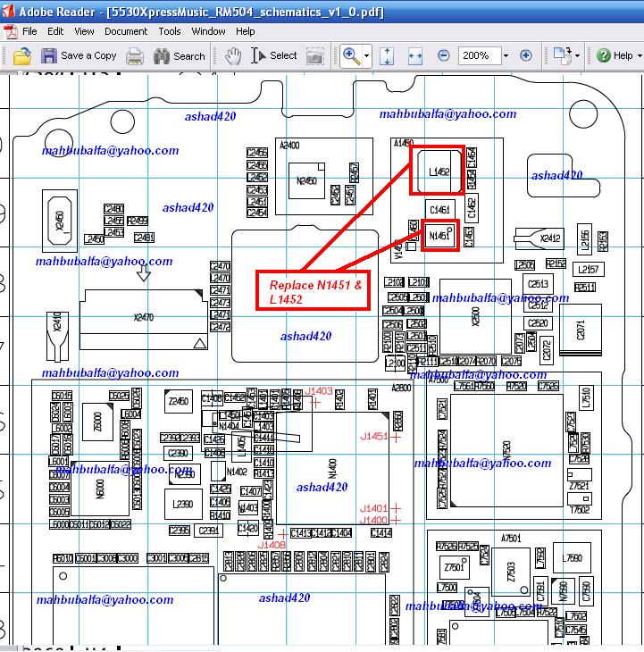Click the Print icon in toolbar
Screen dimensions: 644x652
click(x=135, y=56)
